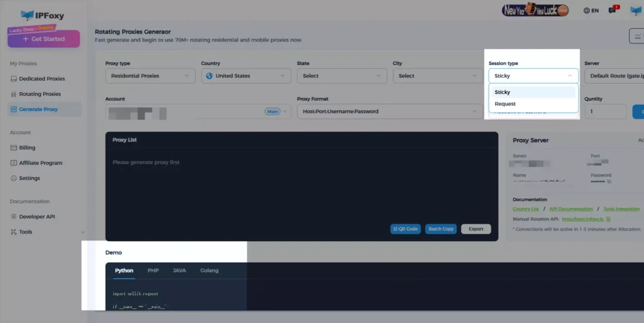This screenshot has height=323, width=644.
Task: Open Settings from the sidebar
Action: coord(29,178)
